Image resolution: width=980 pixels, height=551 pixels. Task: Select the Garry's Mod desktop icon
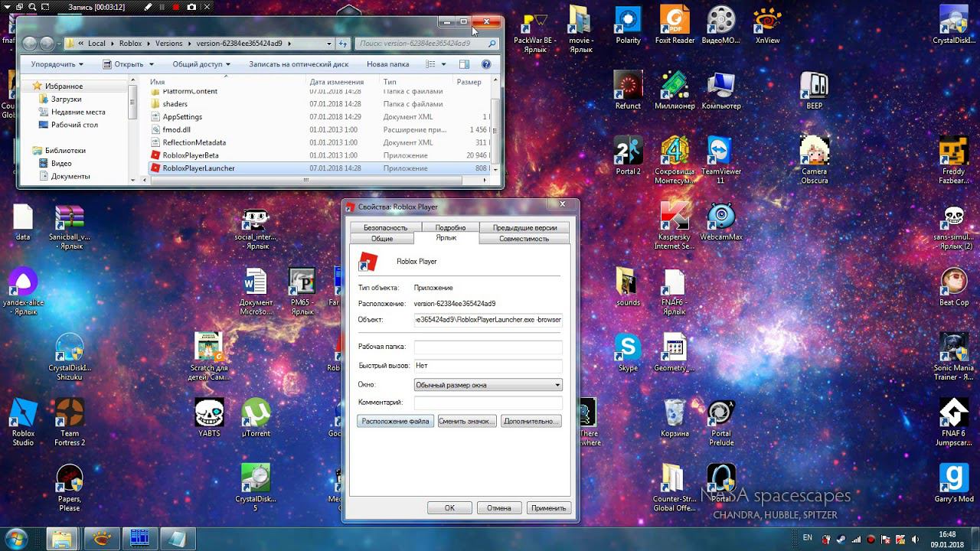pyautogui.click(x=954, y=484)
